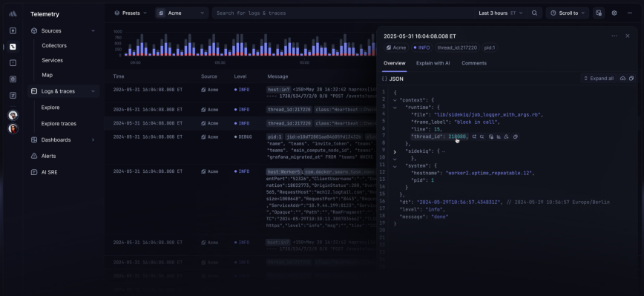Open the exclamation mark rail icon
644x296 pixels.
click(x=13, y=63)
